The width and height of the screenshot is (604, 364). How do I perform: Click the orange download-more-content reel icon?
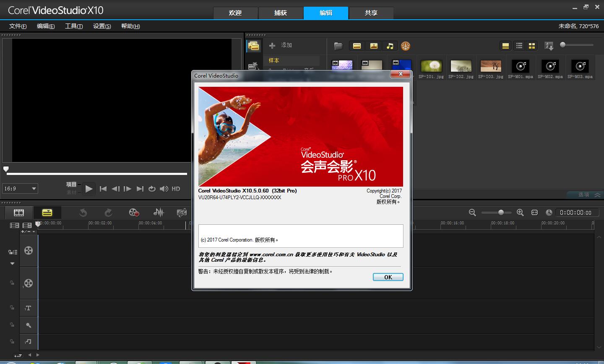pos(405,46)
